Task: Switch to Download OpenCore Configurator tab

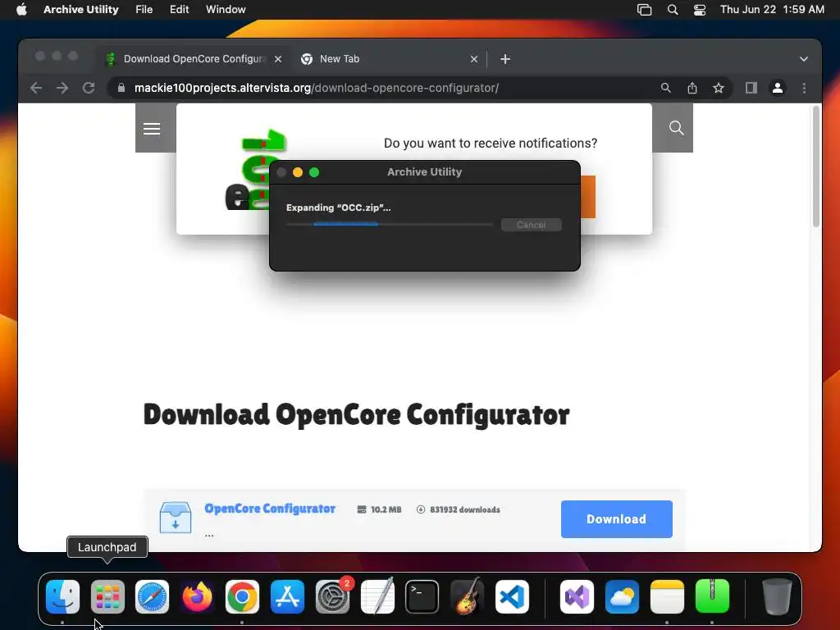Action: 193,59
